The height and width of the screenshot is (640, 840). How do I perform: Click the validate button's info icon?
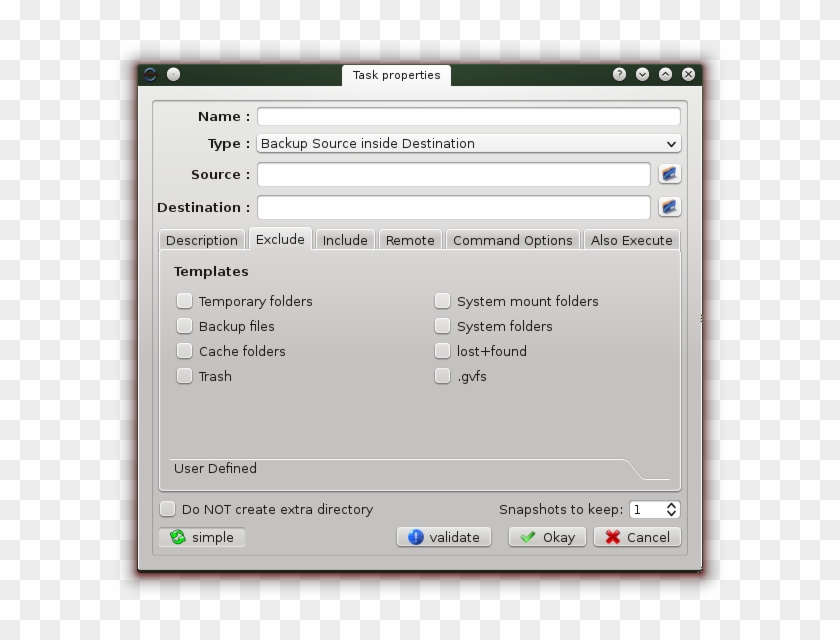coord(417,537)
